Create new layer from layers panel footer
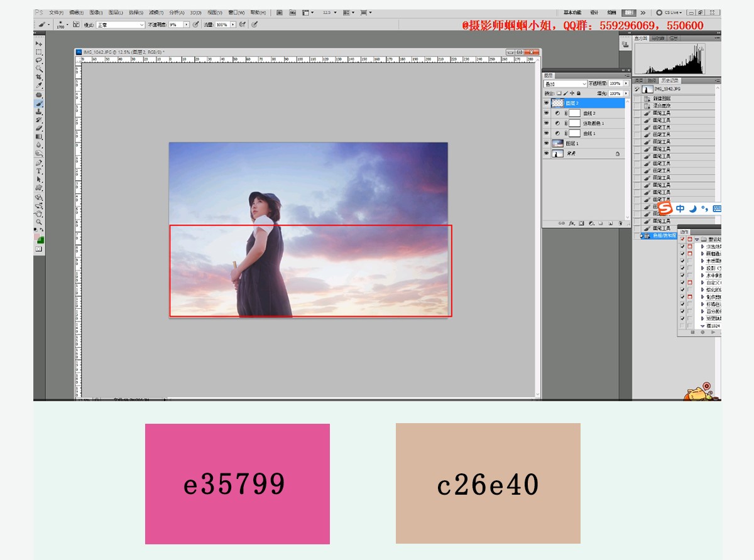 coord(610,223)
